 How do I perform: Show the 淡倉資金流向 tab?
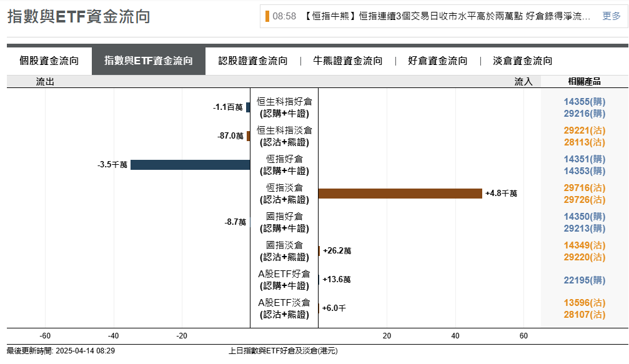point(523,61)
